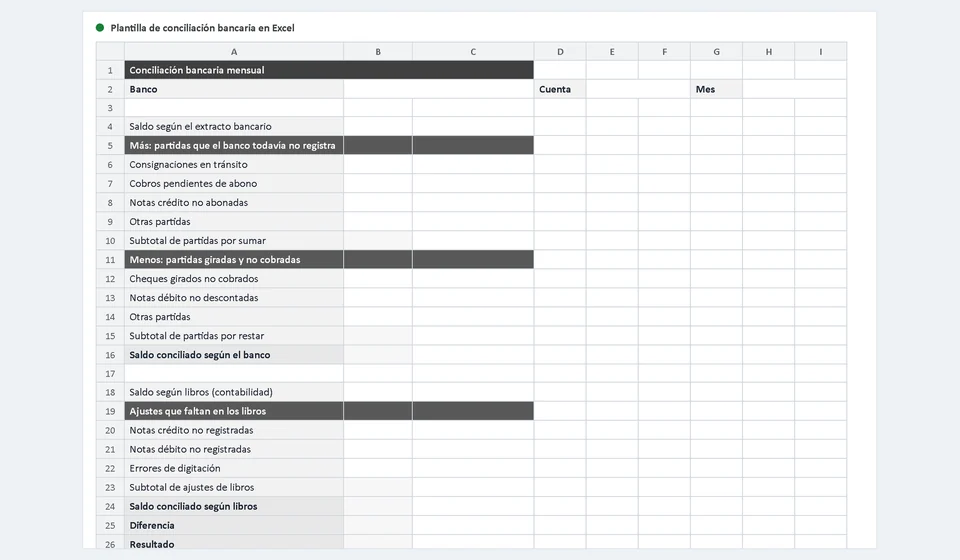
Task: Select 'Más: partidas que el banco todavía no registra'
Action: 234,146
